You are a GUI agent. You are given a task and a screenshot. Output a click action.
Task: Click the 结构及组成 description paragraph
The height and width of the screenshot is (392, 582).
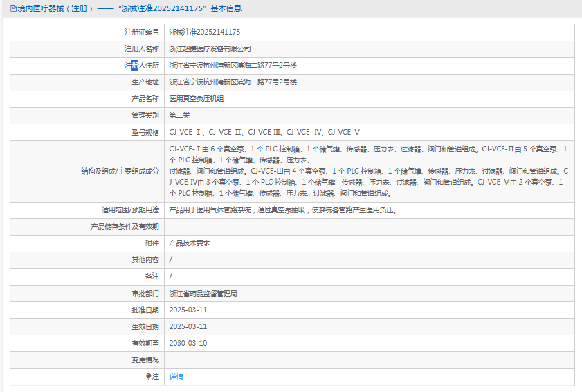(369, 171)
